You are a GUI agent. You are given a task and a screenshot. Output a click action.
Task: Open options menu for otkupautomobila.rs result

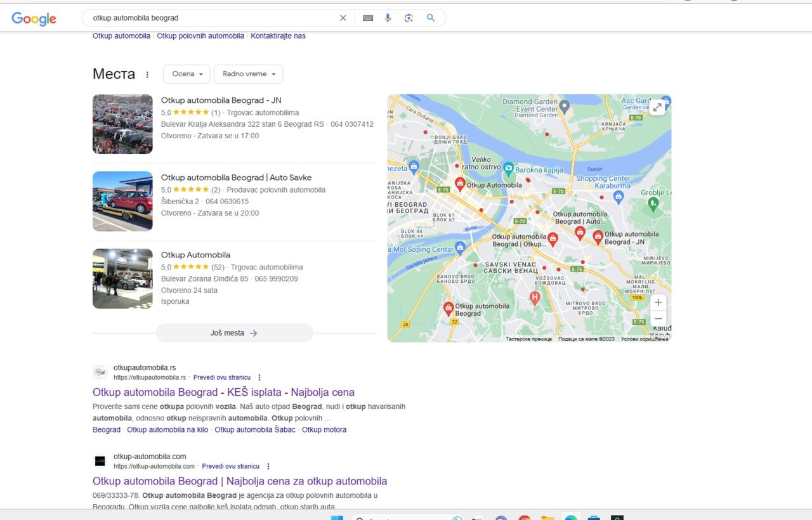pos(259,377)
